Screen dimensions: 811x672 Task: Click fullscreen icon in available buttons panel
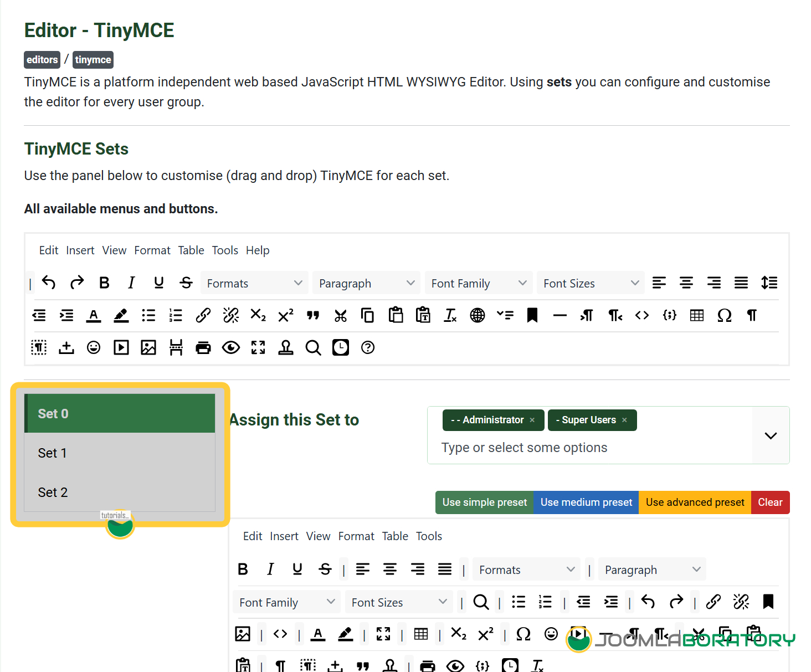click(x=258, y=347)
